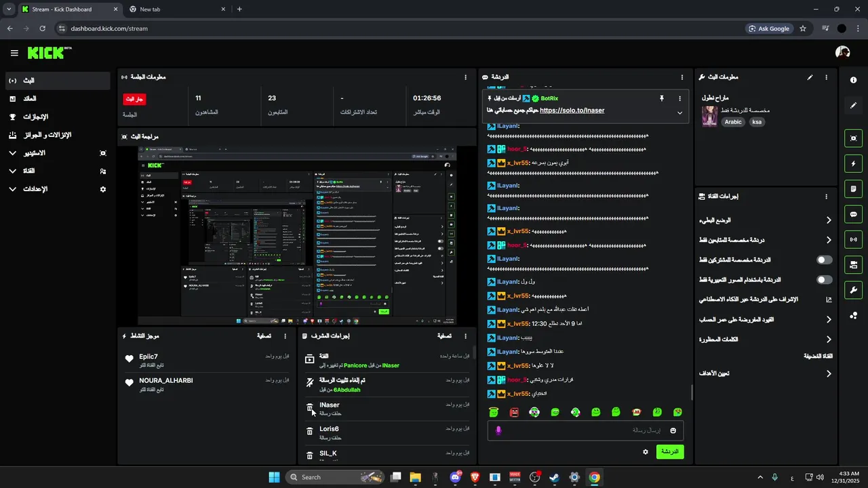This screenshot has height=488, width=868.
Task: Toggle emotes-only chat switch
Action: 824,279
